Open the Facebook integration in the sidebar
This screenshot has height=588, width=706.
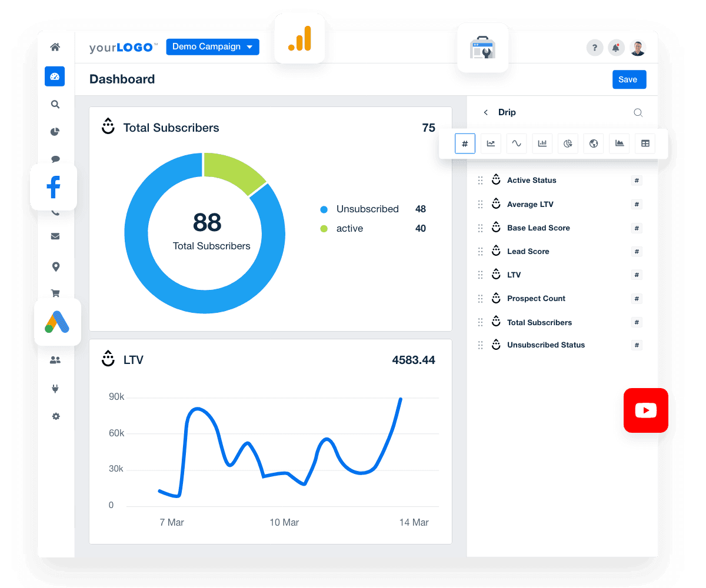54,186
